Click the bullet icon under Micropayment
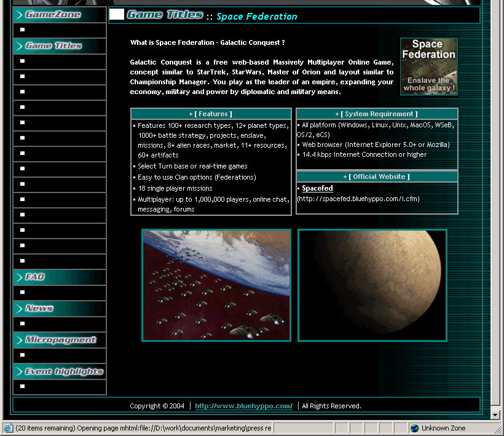 click(x=23, y=355)
